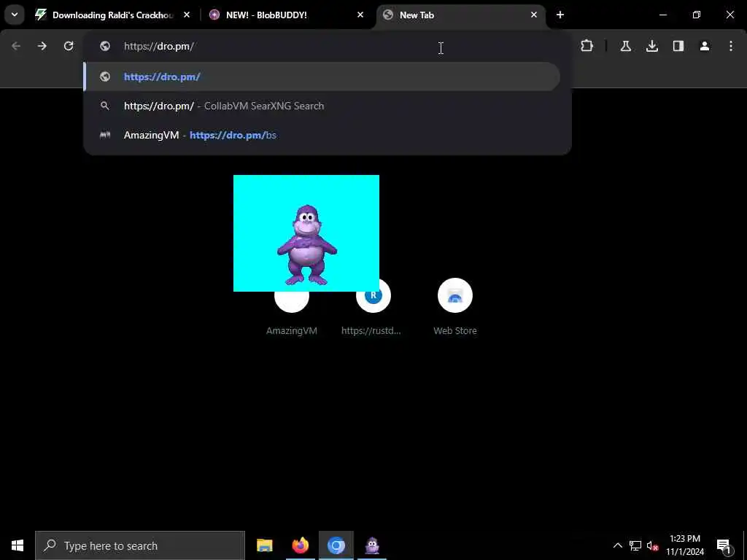
Task: Restore down the browser window
Action: point(697,15)
